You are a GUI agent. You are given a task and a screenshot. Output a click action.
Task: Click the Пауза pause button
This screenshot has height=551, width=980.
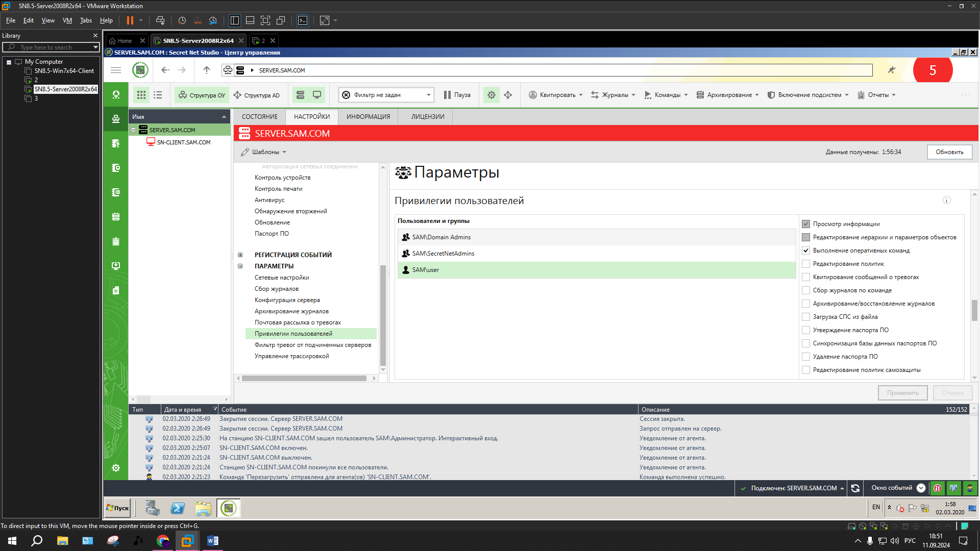coord(457,95)
